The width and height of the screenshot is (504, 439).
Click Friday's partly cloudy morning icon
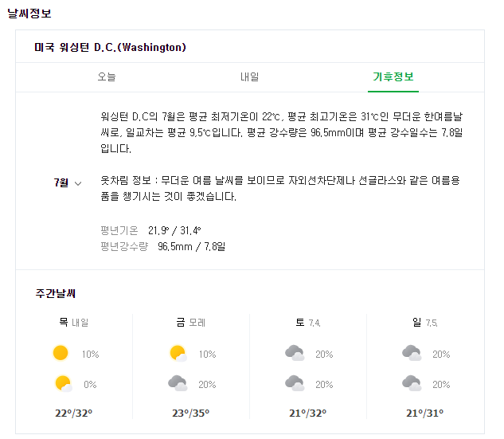click(178, 353)
